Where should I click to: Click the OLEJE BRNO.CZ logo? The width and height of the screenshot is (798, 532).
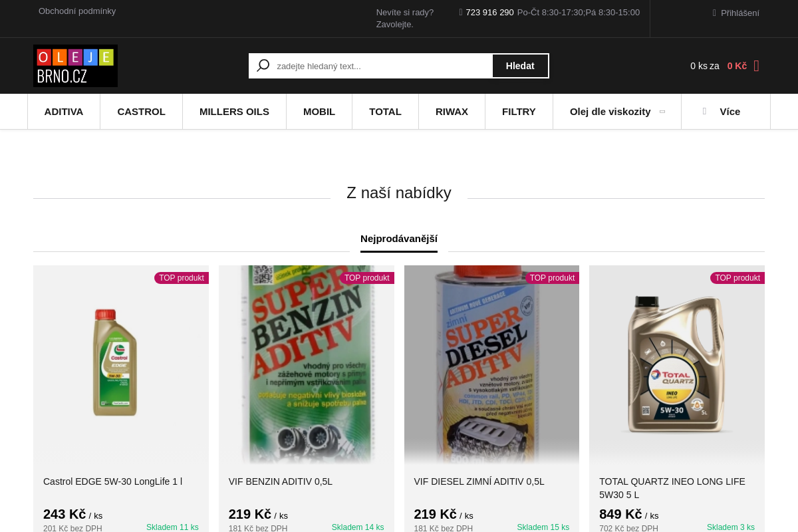[x=75, y=66]
